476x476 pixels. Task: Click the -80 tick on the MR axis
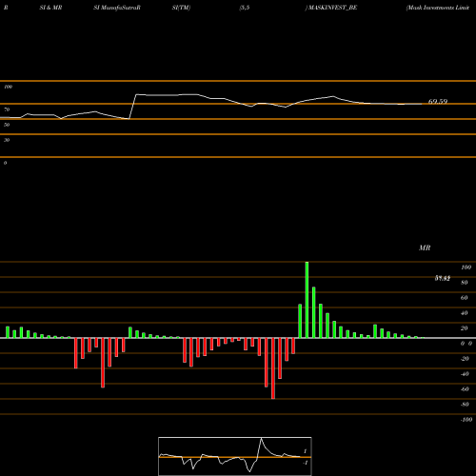pyautogui.click(x=465, y=405)
